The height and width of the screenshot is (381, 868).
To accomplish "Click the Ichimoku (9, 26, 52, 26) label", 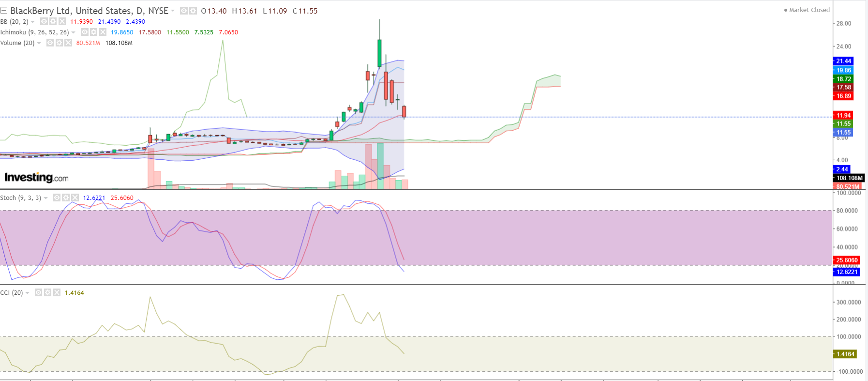I will pos(35,32).
